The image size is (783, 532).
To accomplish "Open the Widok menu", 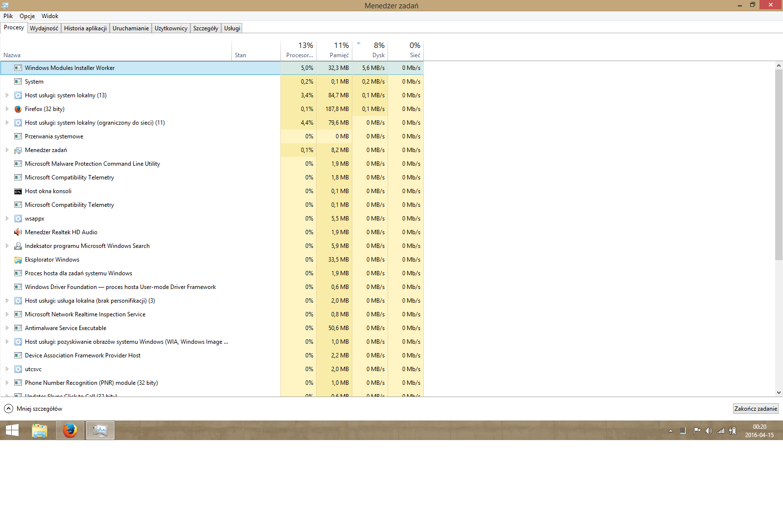I will pos(49,16).
